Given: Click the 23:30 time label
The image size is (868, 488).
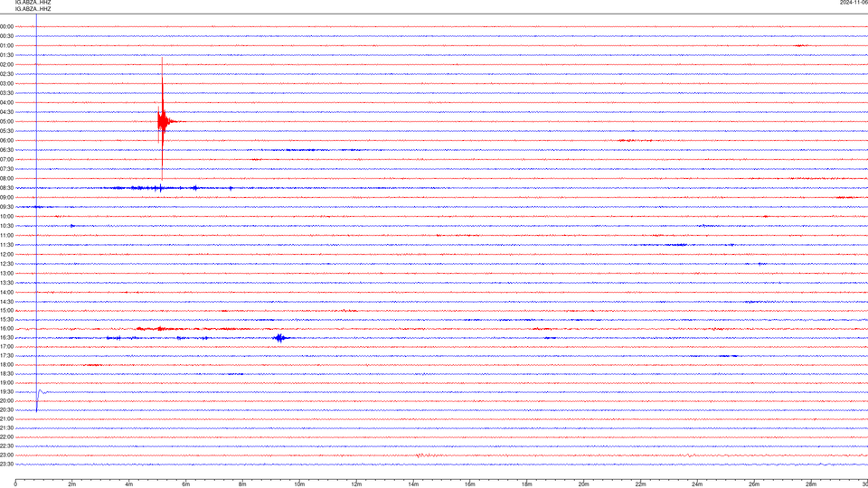Looking at the screenshot, I should [6, 465].
